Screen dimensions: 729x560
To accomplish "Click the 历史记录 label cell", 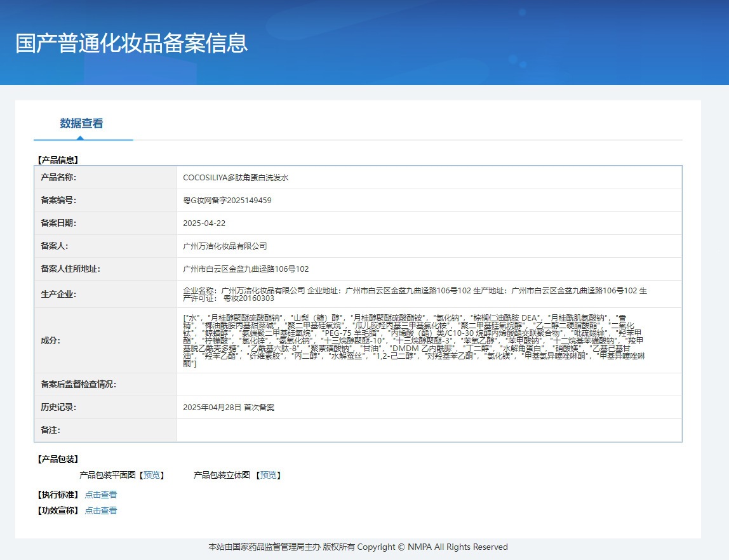I will (x=105, y=407).
